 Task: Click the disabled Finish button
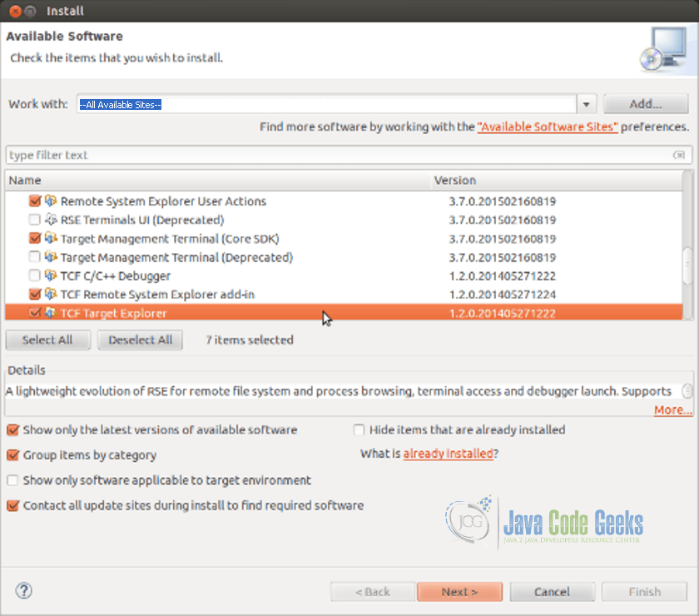pos(645,592)
